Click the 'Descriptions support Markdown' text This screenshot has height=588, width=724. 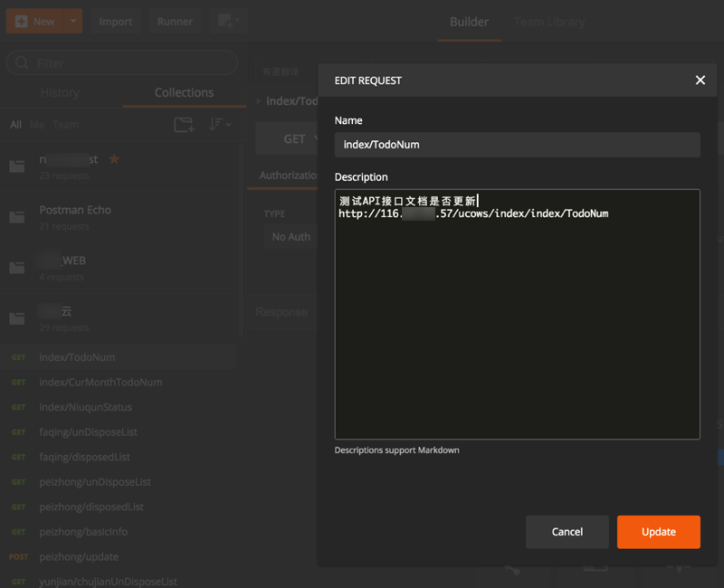click(x=396, y=450)
